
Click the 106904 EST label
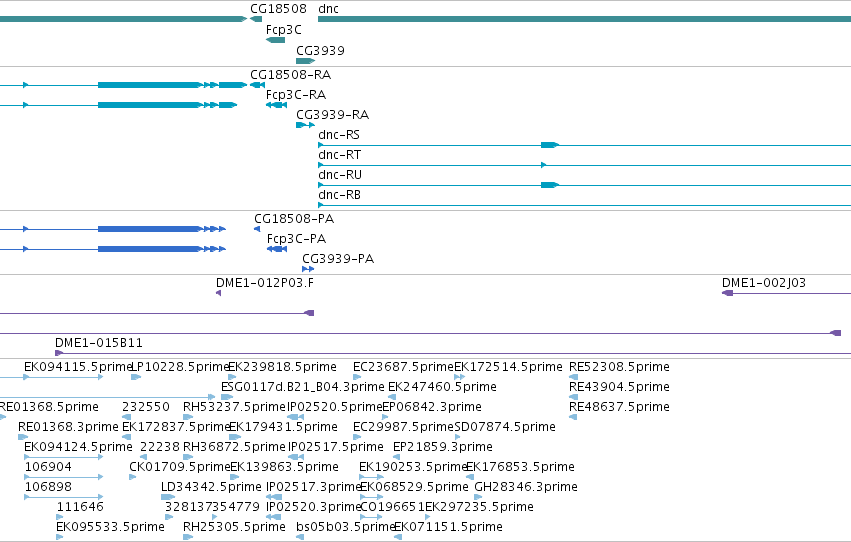[48, 467]
